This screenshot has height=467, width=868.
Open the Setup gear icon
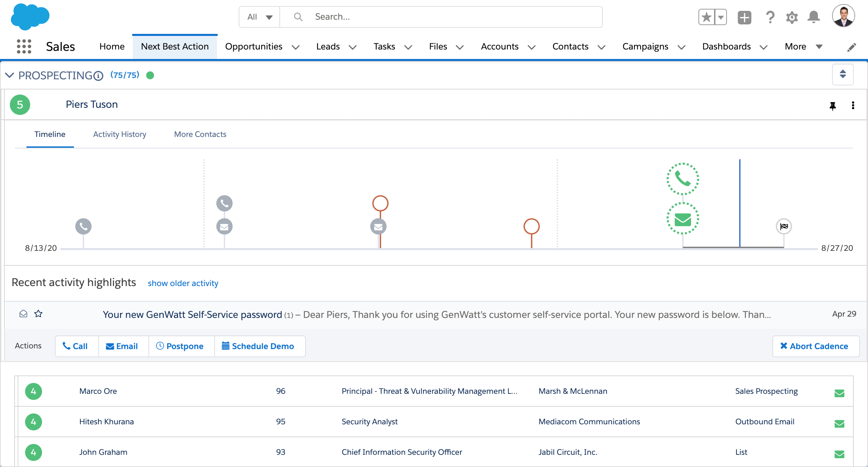click(x=792, y=17)
